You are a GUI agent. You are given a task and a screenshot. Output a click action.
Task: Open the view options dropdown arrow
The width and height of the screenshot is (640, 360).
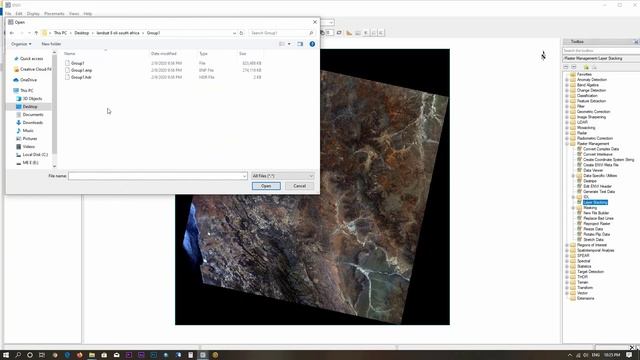click(289, 44)
